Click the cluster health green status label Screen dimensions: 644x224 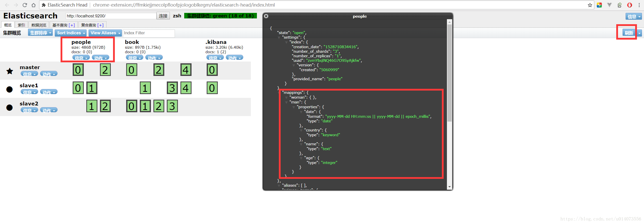click(221, 16)
